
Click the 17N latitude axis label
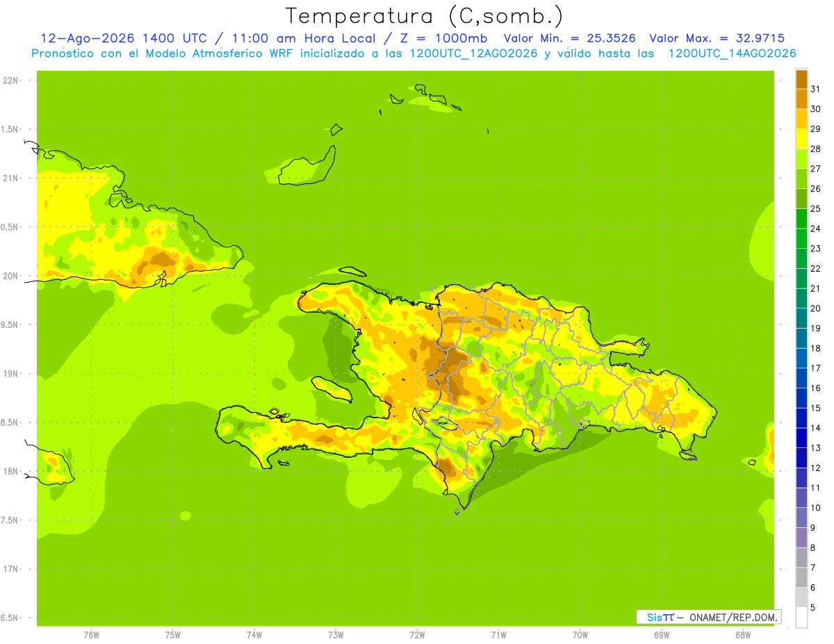coord(10,569)
